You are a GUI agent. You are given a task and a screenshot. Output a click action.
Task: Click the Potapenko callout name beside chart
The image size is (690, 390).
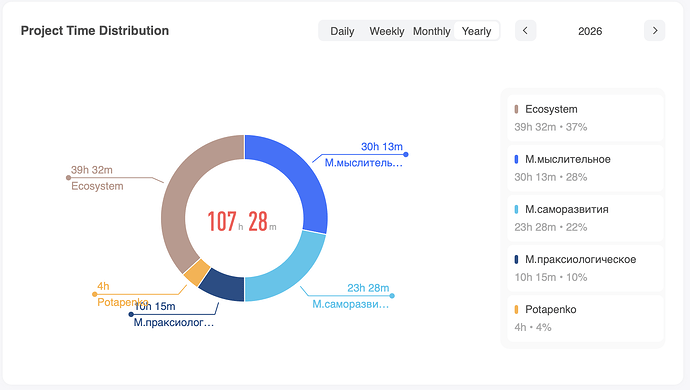pyautogui.click(x=123, y=302)
